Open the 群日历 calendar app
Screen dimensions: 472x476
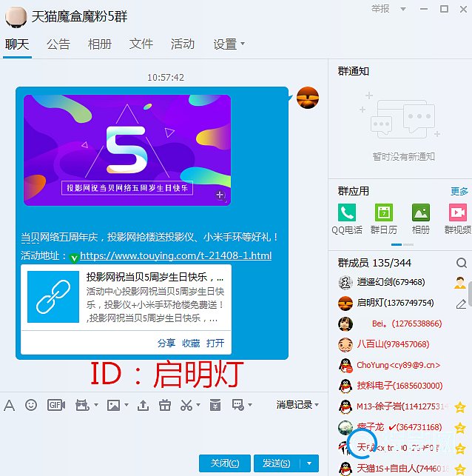(384, 212)
